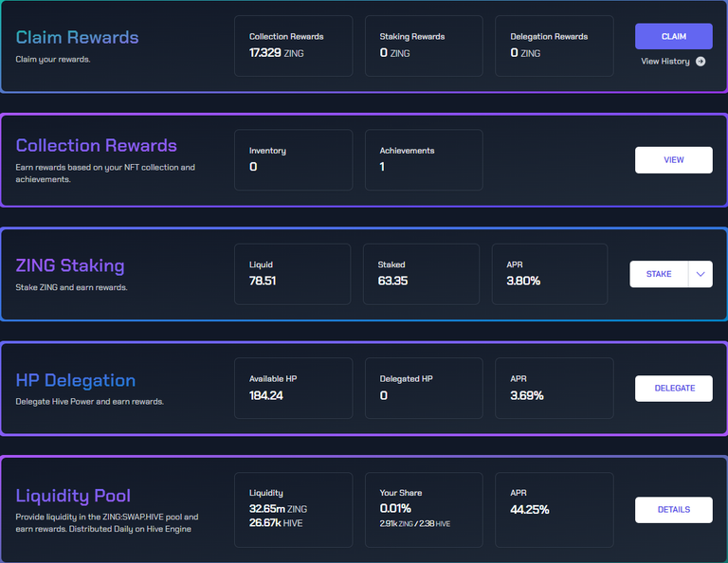Click Your Share 0.01% value
728x563 pixels.
pos(395,509)
